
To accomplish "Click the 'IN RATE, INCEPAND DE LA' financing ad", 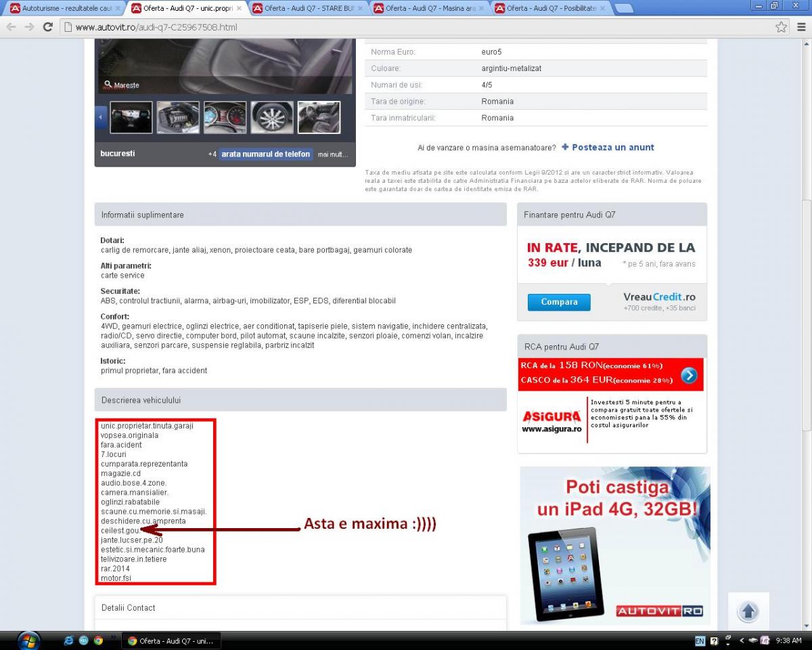I will pos(612,255).
